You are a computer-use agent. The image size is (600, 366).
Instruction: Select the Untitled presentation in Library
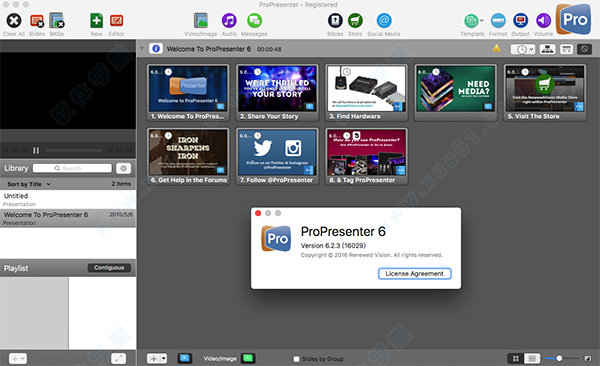point(68,199)
